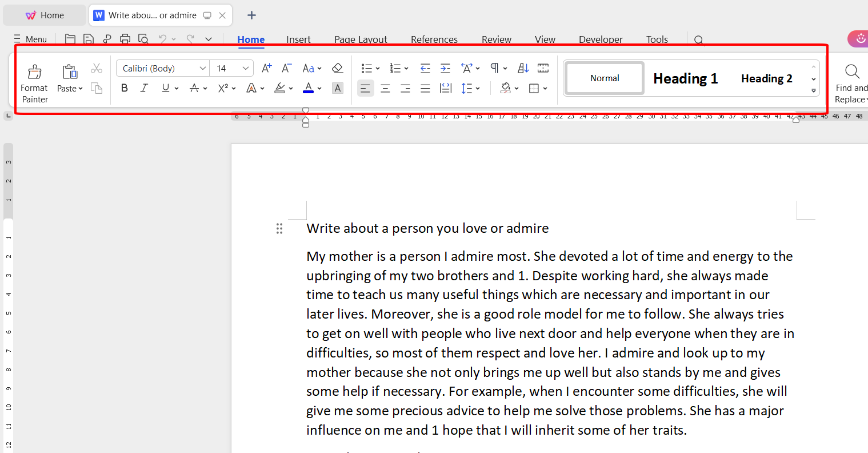
Task: Expand the styles gallery list
Action: tap(813, 91)
